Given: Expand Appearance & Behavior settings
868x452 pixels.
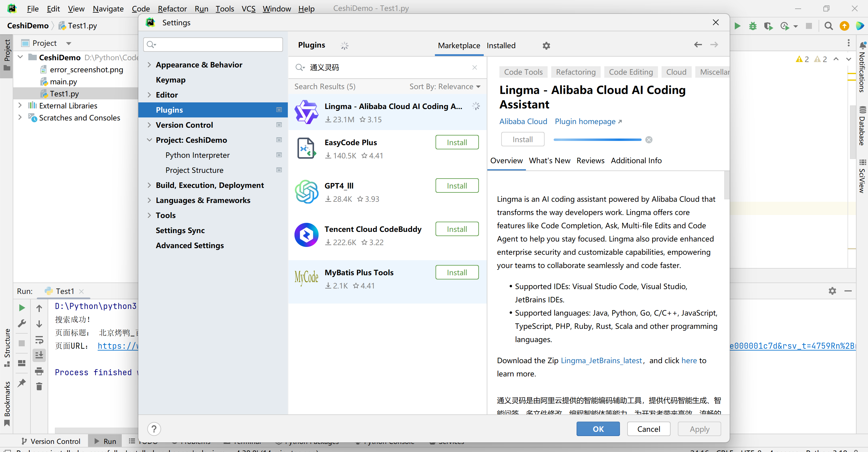Looking at the screenshot, I should pyautogui.click(x=149, y=65).
